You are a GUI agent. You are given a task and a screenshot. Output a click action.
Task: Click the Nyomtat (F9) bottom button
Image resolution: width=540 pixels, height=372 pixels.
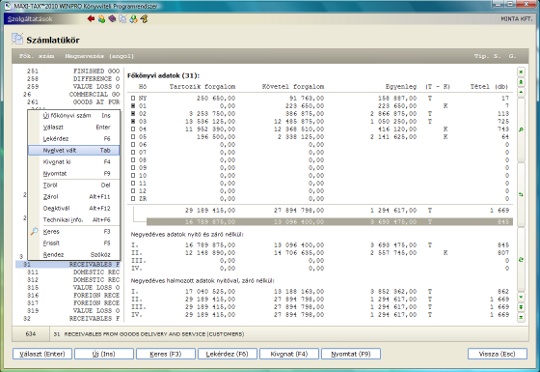pyautogui.click(x=351, y=354)
